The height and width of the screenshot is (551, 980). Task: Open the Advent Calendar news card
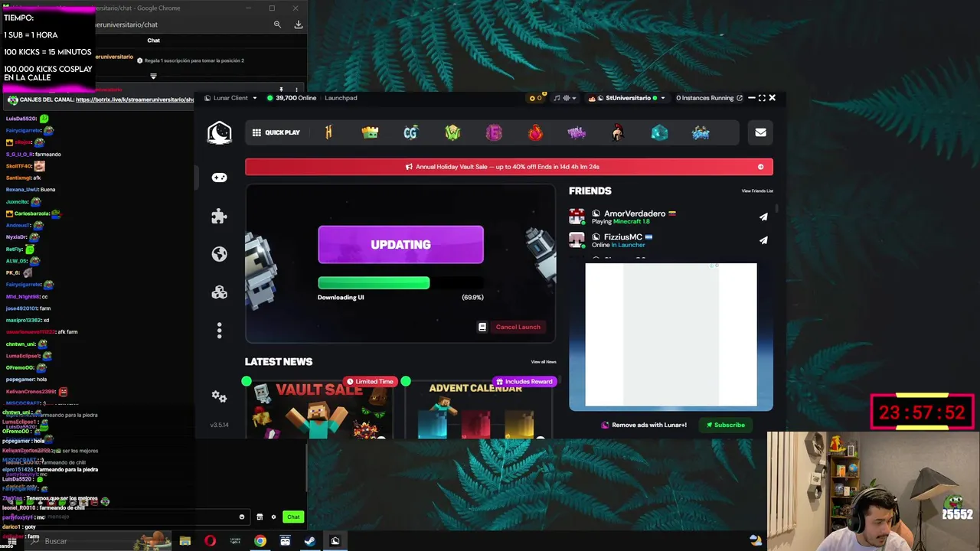pos(479,409)
